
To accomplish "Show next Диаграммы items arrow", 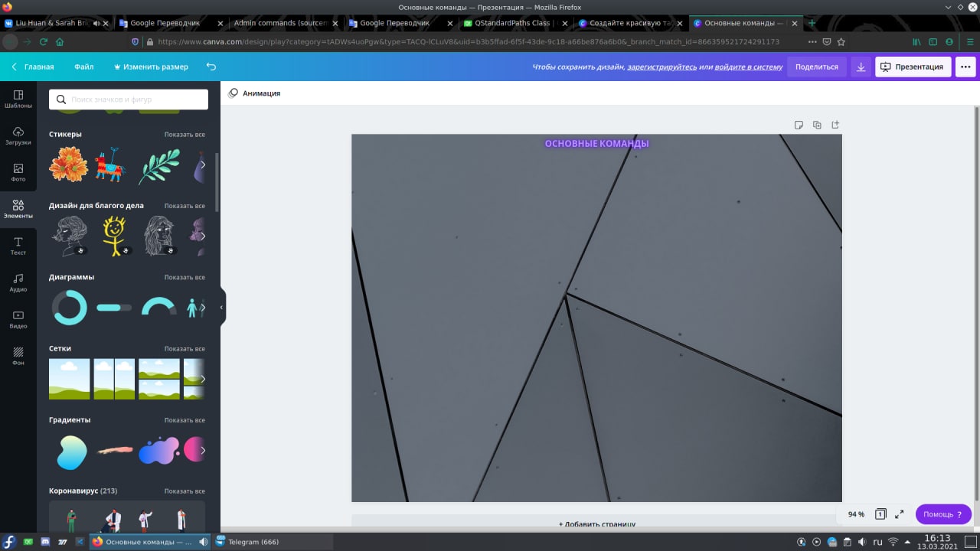I will [x=203, y=308].
